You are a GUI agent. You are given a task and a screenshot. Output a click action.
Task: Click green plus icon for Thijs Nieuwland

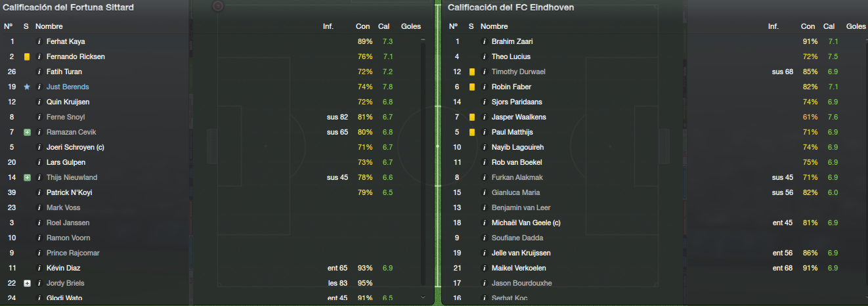[27, 177]
